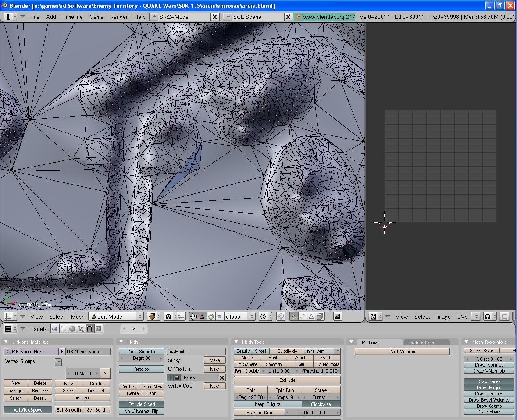This screenshot has width=517, height=420.
Task: Click the translate manipulator red triangle icon
Action: point(202,317)
